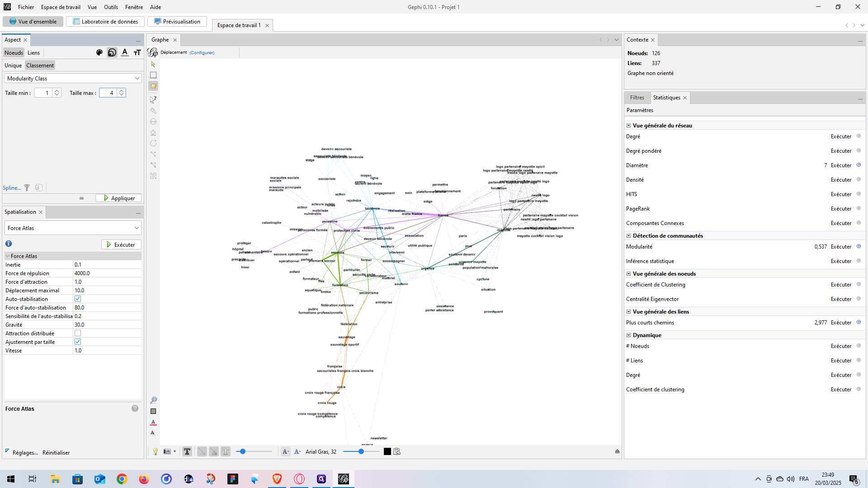Screen dimensions: 868x488
Task: Click the Spline filter funnel icon
Action: (x=27, y=188)
